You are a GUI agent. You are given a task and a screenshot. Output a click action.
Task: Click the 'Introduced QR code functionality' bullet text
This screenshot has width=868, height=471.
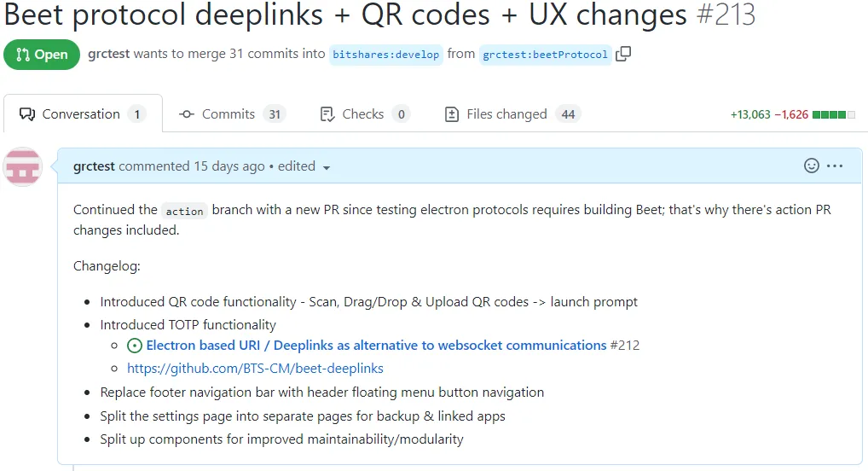(368, 302)
